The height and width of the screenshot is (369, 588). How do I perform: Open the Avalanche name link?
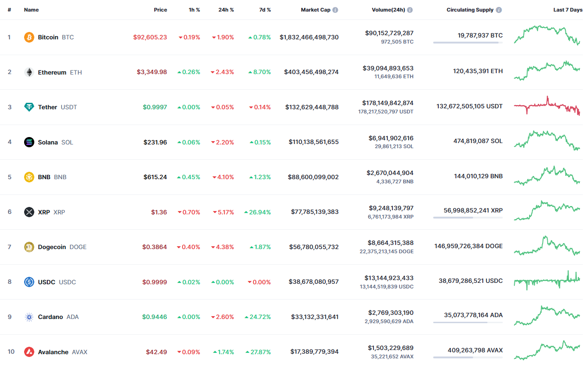[53, 352]
